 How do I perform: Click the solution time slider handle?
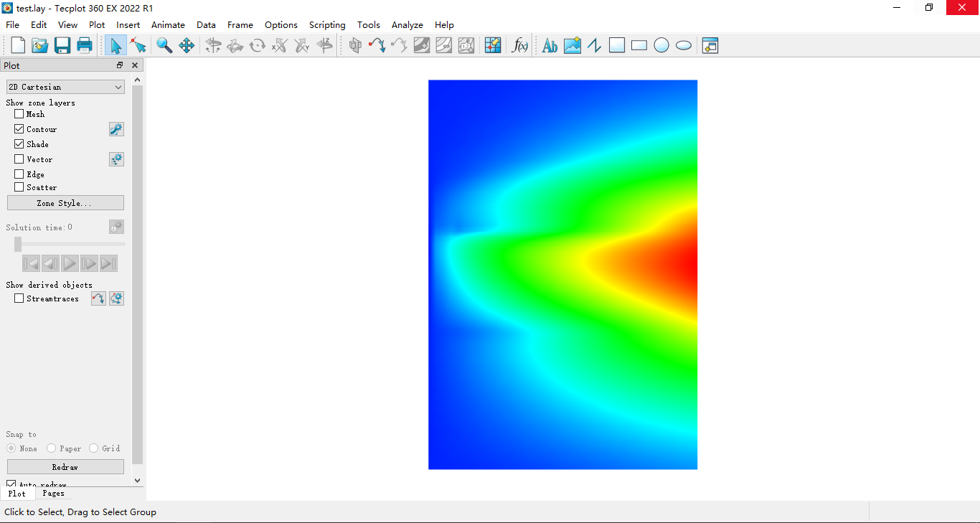18,245
